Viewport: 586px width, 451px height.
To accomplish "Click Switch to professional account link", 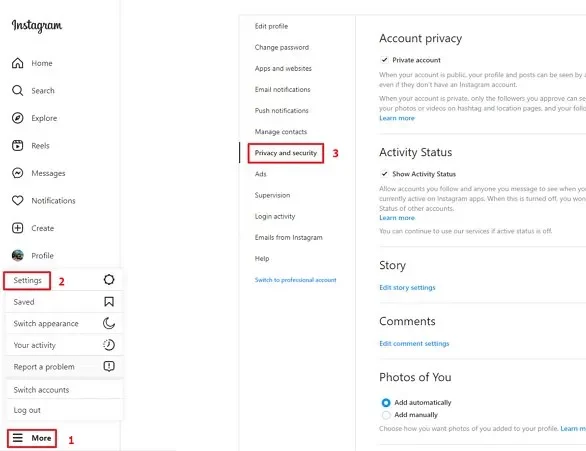I will [x=295, y=280].
